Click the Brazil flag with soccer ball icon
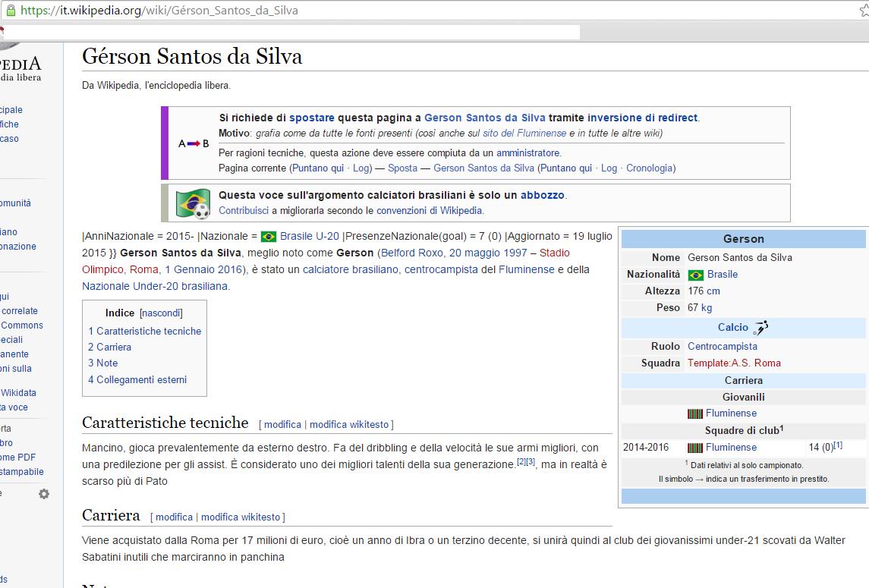 tap(193, 203)
